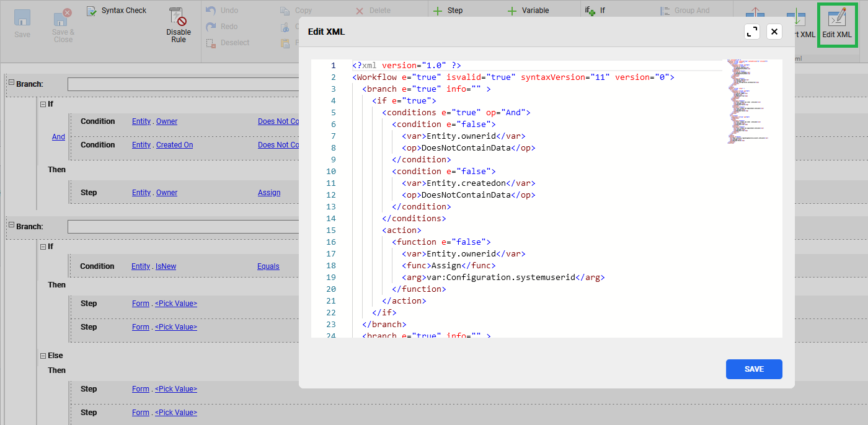Click the Copy toolbar button
868x425 pixels.
[296, 11]
